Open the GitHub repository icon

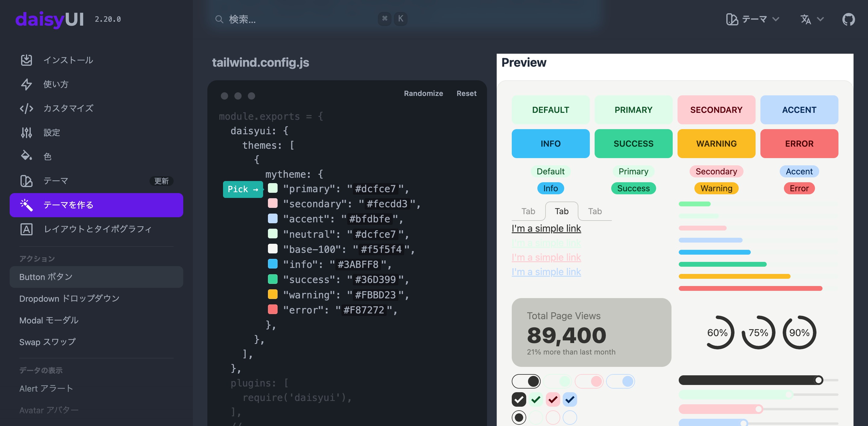coord(848,19)
